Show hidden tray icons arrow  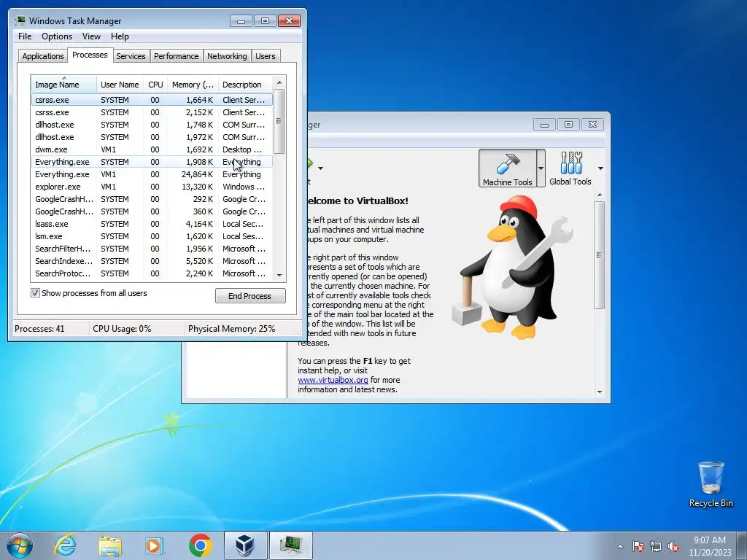pyautogui.click(x=620, y=546)
